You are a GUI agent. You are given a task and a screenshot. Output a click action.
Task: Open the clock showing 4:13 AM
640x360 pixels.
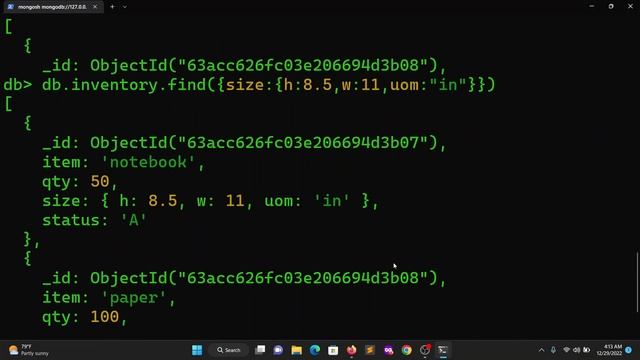[609, 350]
